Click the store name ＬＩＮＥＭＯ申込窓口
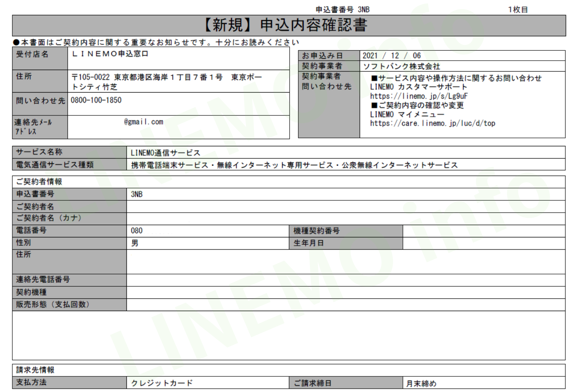 click(110, 54)
